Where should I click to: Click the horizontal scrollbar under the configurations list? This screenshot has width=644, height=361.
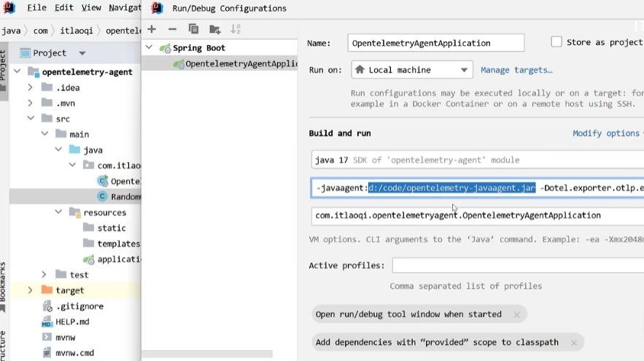207,354
